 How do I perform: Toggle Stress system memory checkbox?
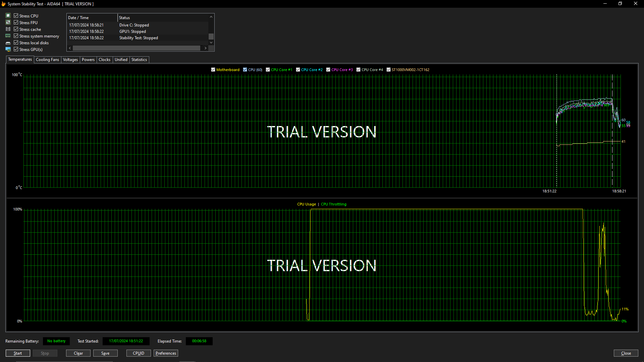click(x=16, y=36)
